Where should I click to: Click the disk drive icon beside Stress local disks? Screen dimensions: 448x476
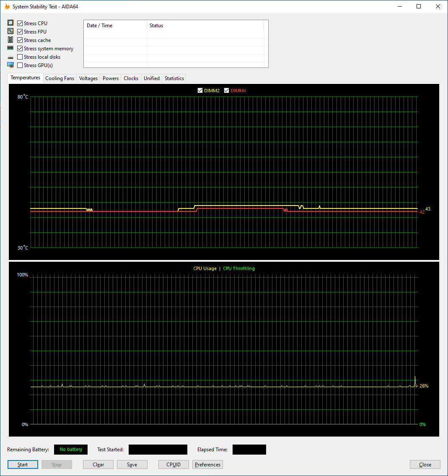point(10,57)
